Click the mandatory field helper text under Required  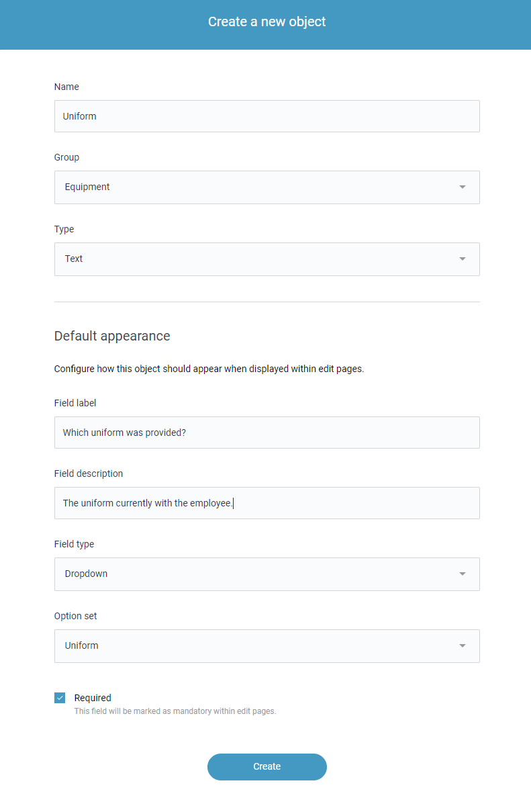pos(175,711)
